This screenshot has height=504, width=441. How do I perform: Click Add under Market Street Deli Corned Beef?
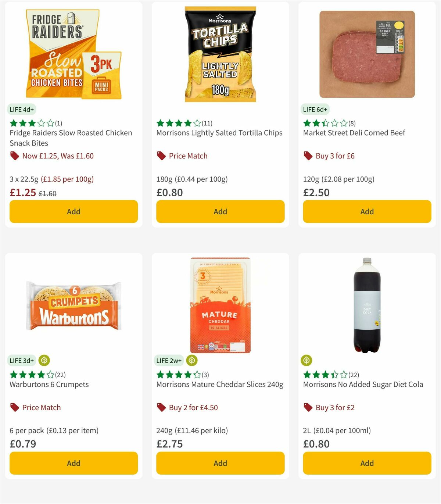366,211
